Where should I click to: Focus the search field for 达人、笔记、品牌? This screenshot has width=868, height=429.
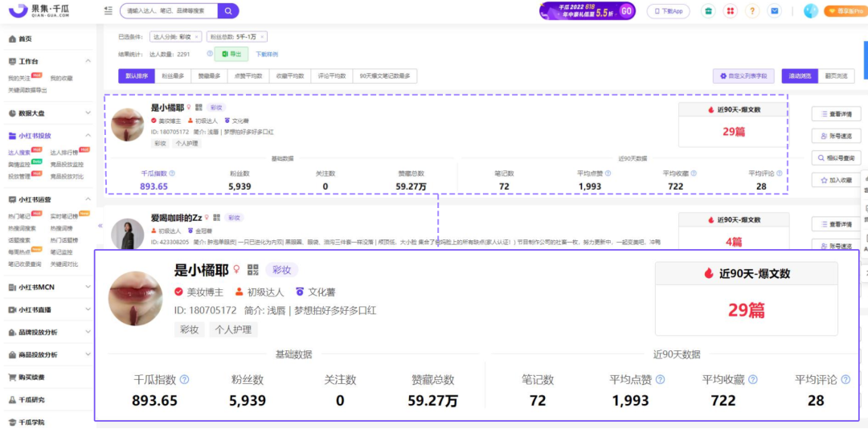[x=169, y=10]
